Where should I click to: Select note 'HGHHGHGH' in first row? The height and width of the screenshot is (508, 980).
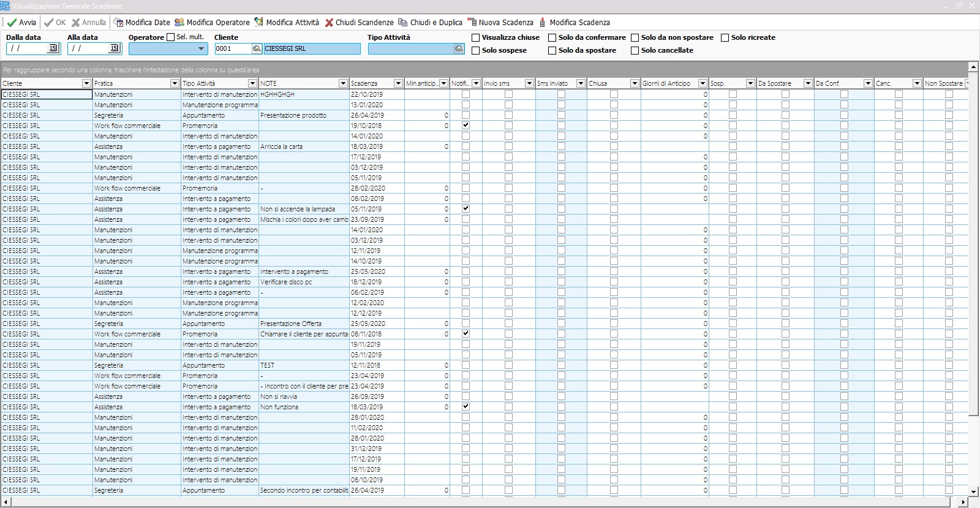[x=277, y=94]
